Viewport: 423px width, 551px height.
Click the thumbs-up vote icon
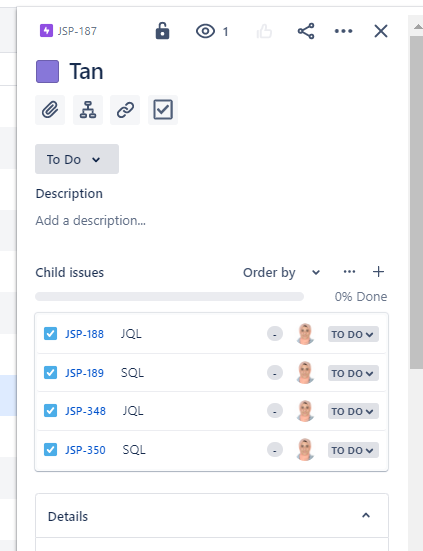point(264,32)
